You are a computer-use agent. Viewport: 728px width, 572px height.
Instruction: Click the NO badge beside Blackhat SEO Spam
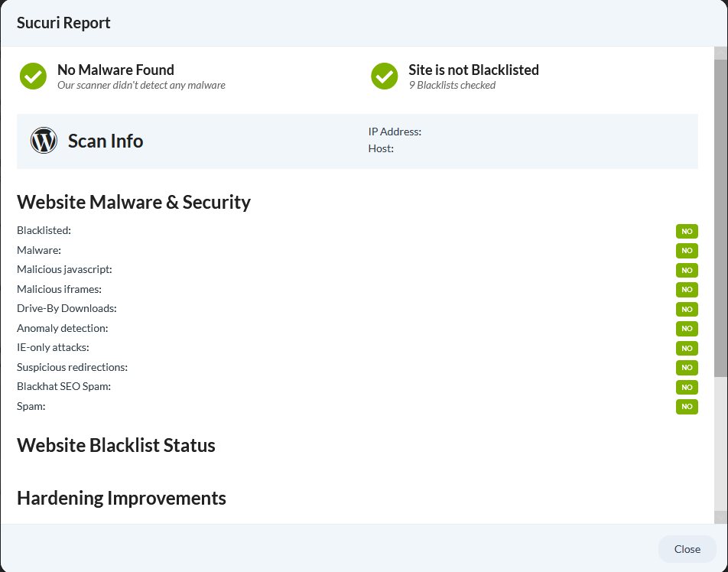tap(687, 387)
